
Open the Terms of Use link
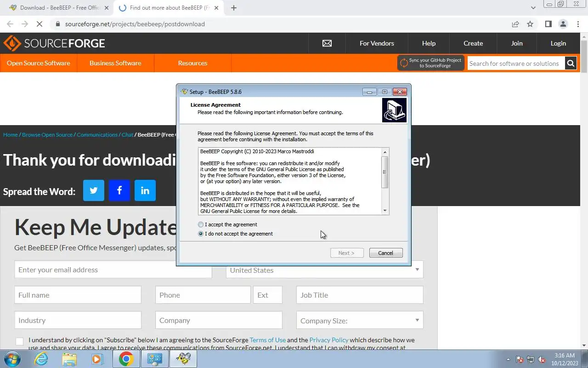(268, 340)
